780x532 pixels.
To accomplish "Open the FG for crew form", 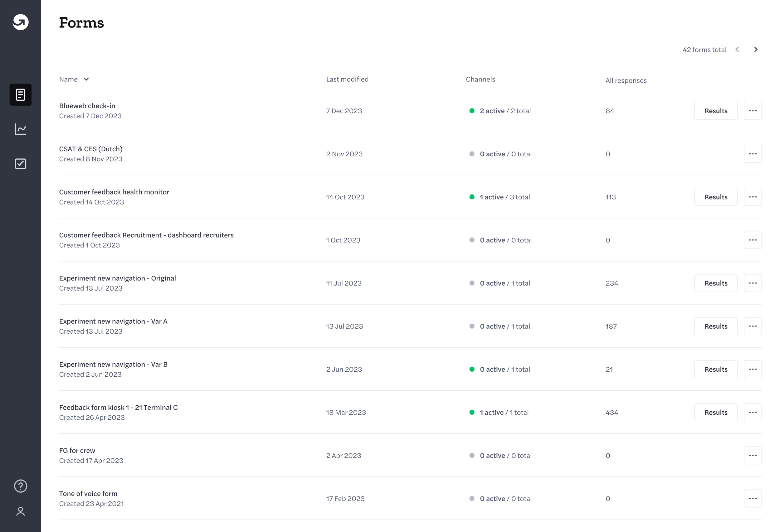I will pyautogui.click(x=77, y=451).
